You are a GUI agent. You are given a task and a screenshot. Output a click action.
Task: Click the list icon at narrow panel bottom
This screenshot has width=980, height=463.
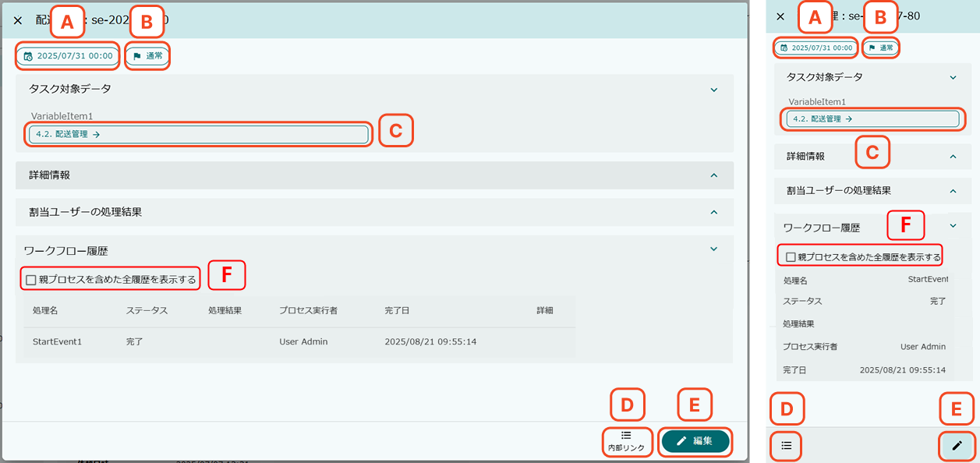pyautogui.click(x=787, y=445)
